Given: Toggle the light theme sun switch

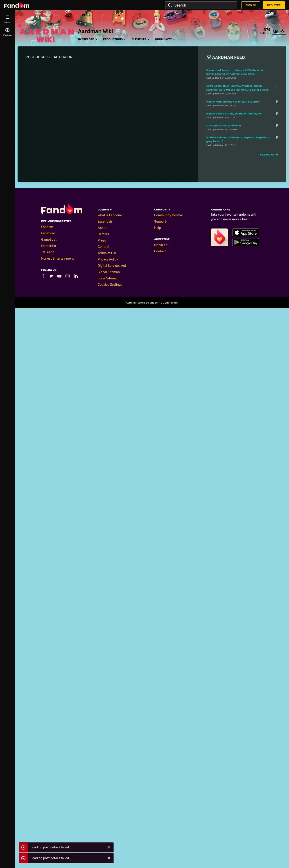Looking at the screenshot, I should click(283, 31).
